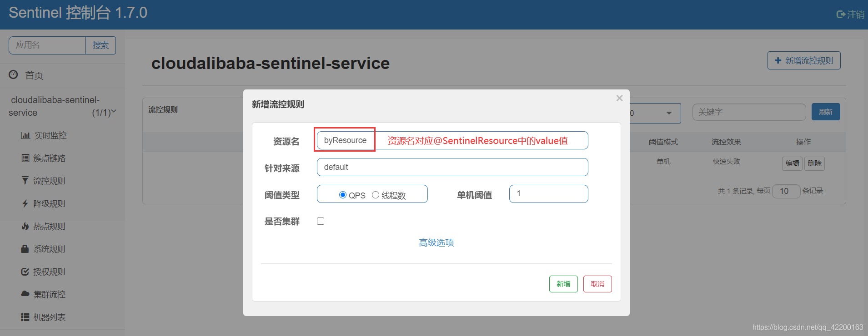Open 授权规则 menu item
The height and width of the screenshot is (336, 868).
pos(50,272)
